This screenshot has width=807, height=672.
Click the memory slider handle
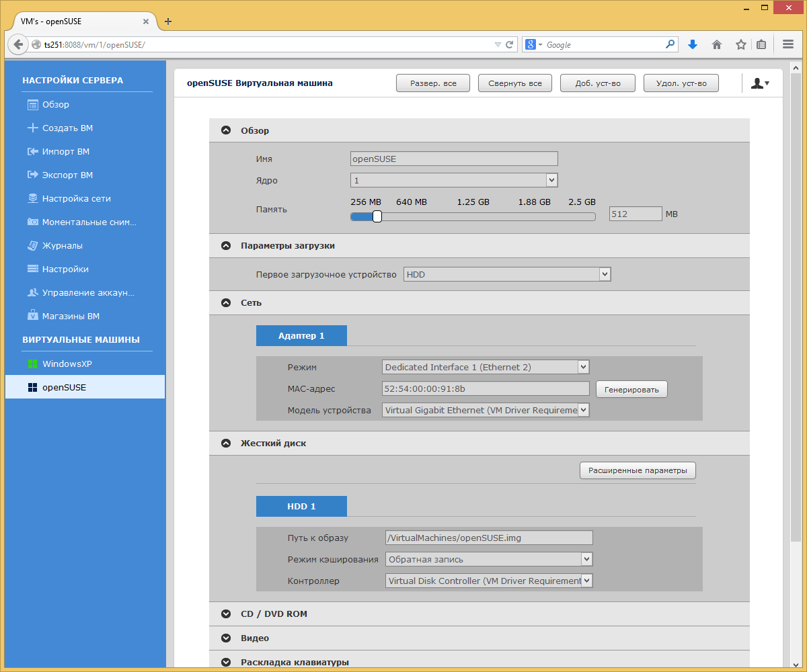click(x=377, y=216)
